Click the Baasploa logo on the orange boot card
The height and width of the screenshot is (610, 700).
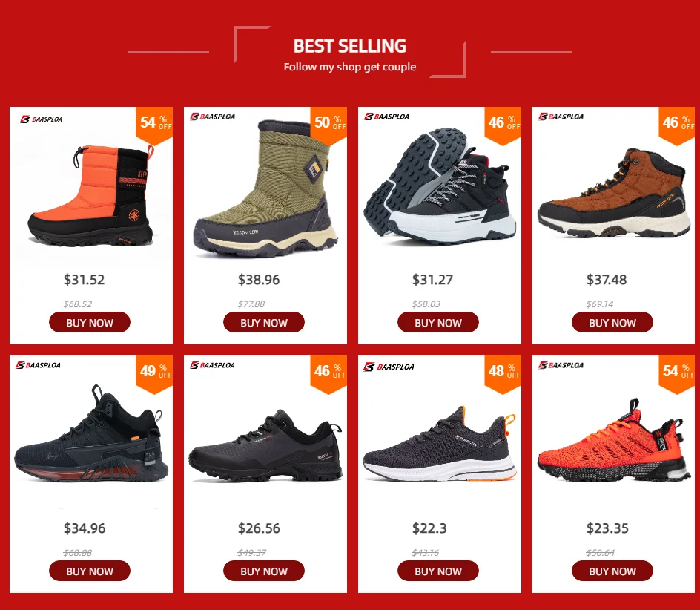[41, 119]
